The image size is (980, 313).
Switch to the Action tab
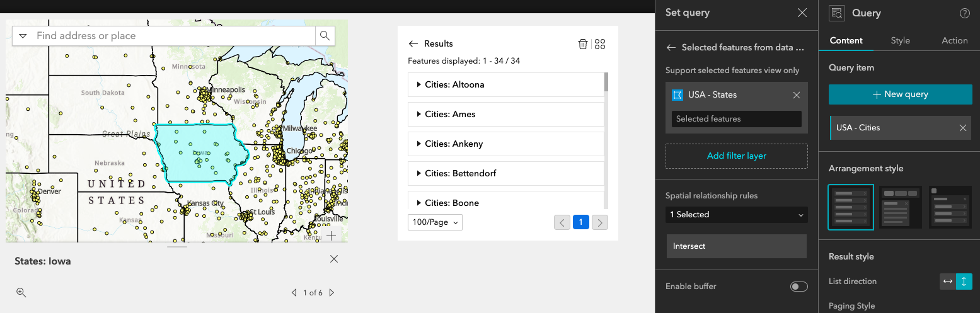coord(954,40)
